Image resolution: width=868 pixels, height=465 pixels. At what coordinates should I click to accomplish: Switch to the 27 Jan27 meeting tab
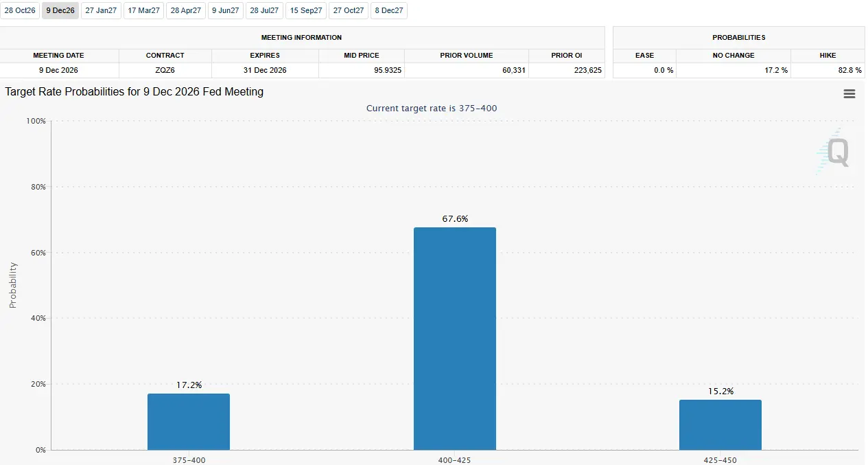click(x=101, y=10)
